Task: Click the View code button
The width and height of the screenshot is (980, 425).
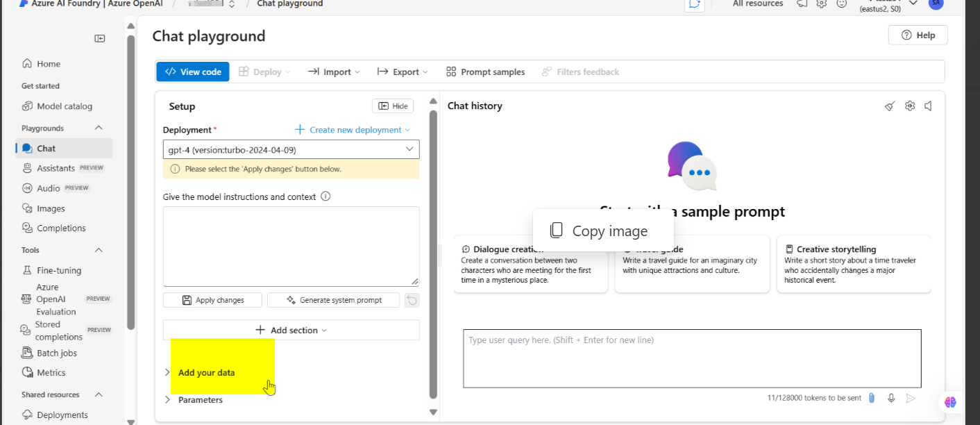Action: coord(193,72)
